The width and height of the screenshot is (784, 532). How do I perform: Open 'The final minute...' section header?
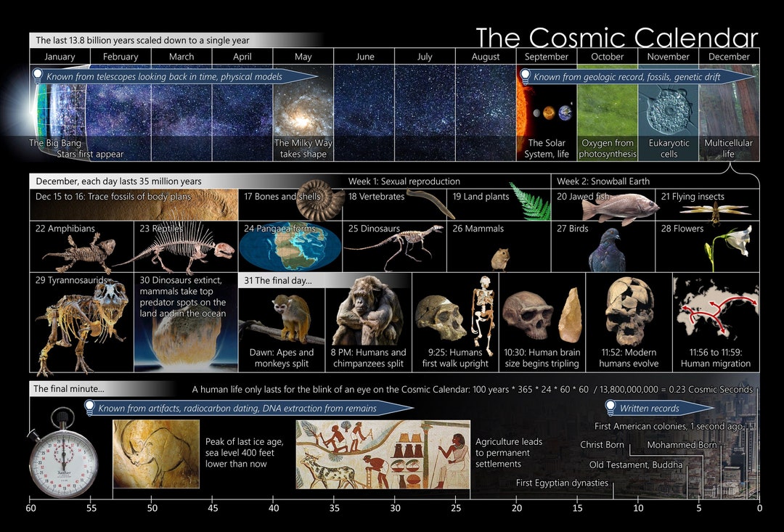point(60,388)
